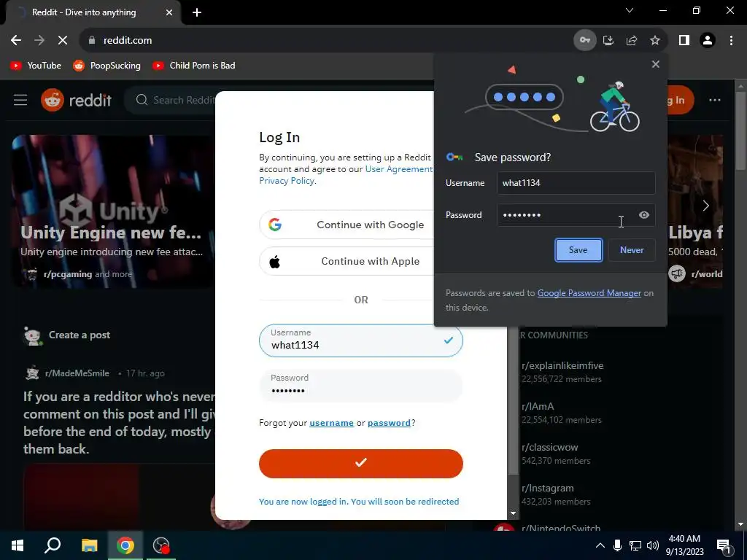Click the network tray icon
The width and height of the screenshot is (747, 560).
pyautogui.click(x=635, y=545)
